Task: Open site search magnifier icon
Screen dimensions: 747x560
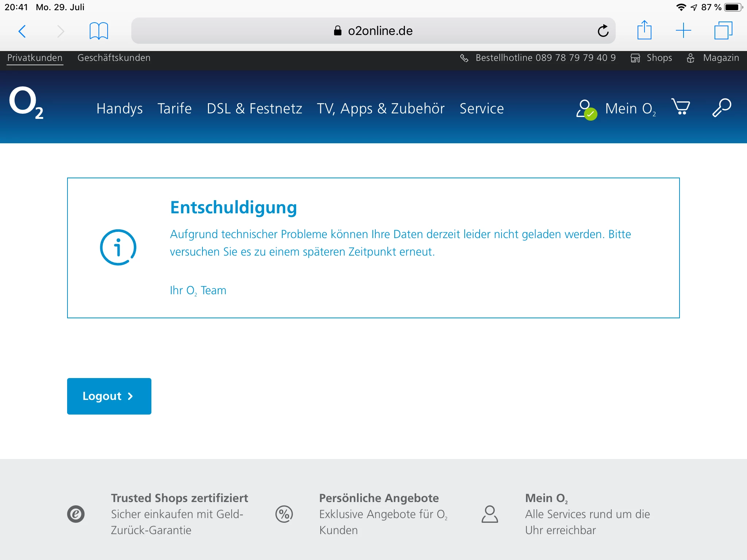Action: (x=721, y=108)
